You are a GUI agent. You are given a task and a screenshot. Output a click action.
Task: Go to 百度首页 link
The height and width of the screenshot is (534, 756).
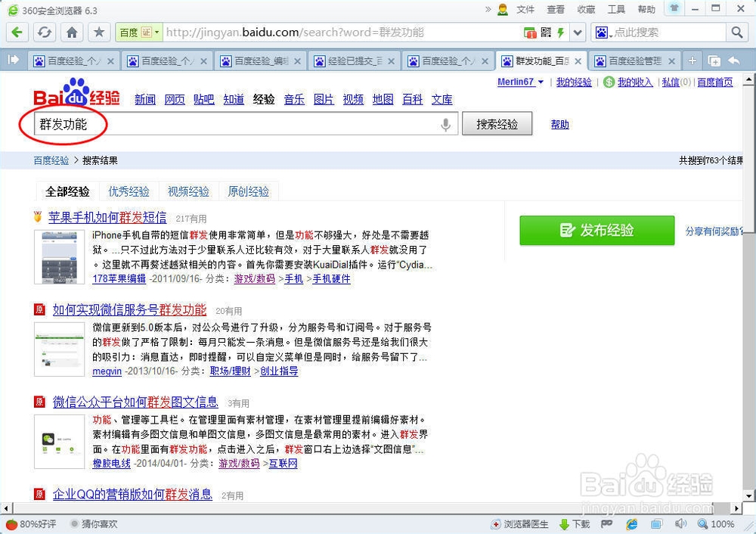pyautogui.click(x=715, y=82)
